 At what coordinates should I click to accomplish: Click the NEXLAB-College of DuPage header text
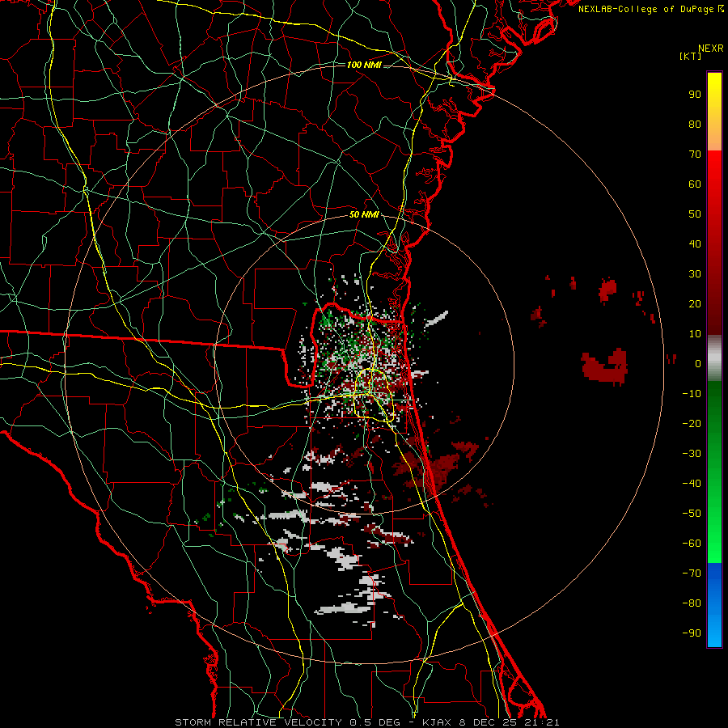point(650,9)
